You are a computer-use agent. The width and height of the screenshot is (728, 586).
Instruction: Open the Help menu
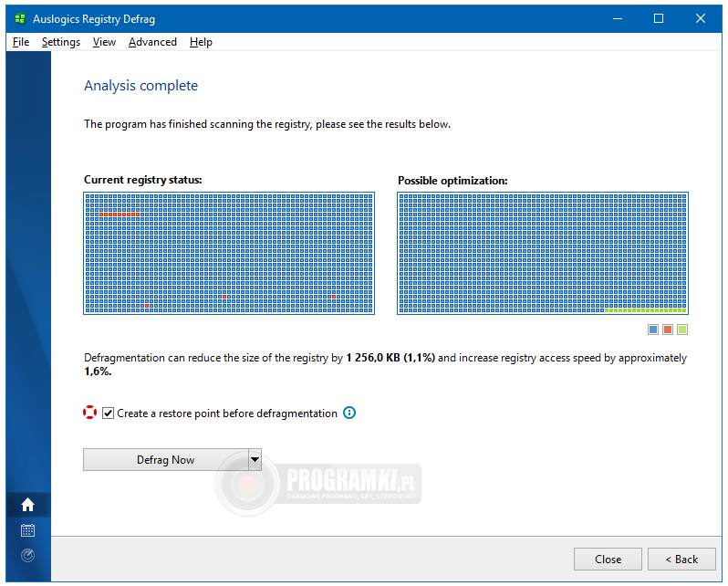pyautogui.click(x=201, y=42)
